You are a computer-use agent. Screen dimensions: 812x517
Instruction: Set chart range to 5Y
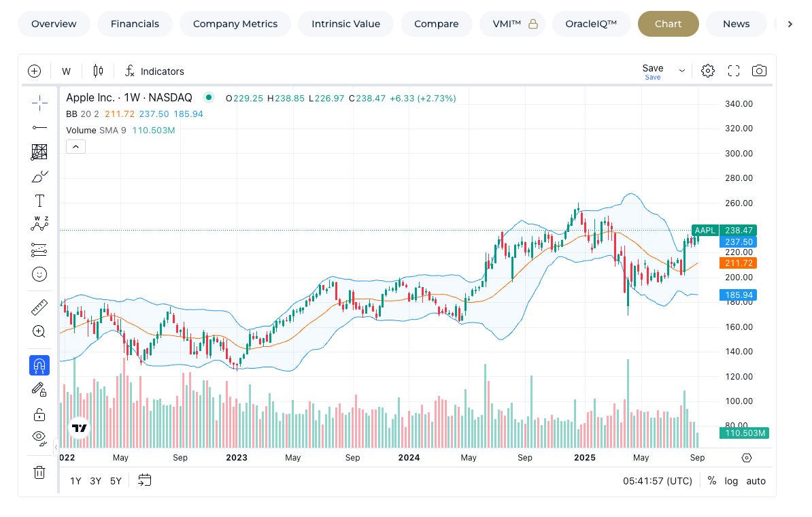[115, 480]
